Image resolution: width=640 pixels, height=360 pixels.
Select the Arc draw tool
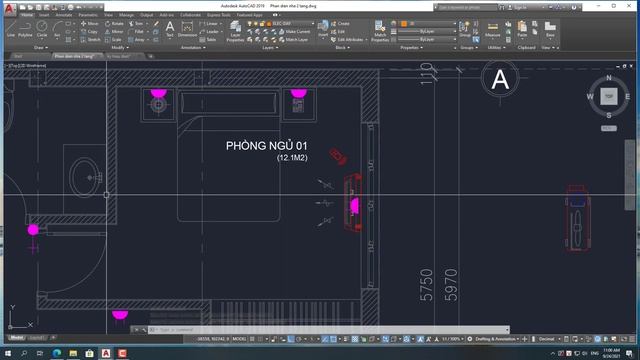pos(57,29)
